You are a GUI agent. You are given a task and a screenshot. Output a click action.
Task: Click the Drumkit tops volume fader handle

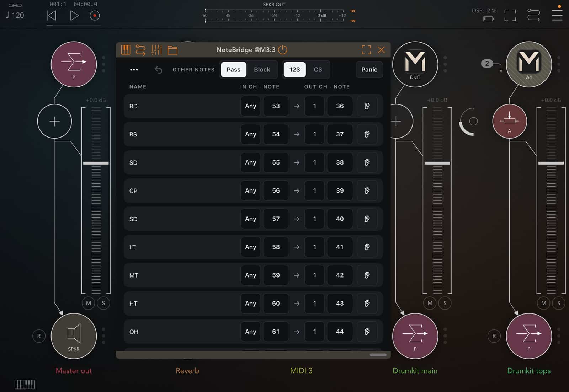551,163
